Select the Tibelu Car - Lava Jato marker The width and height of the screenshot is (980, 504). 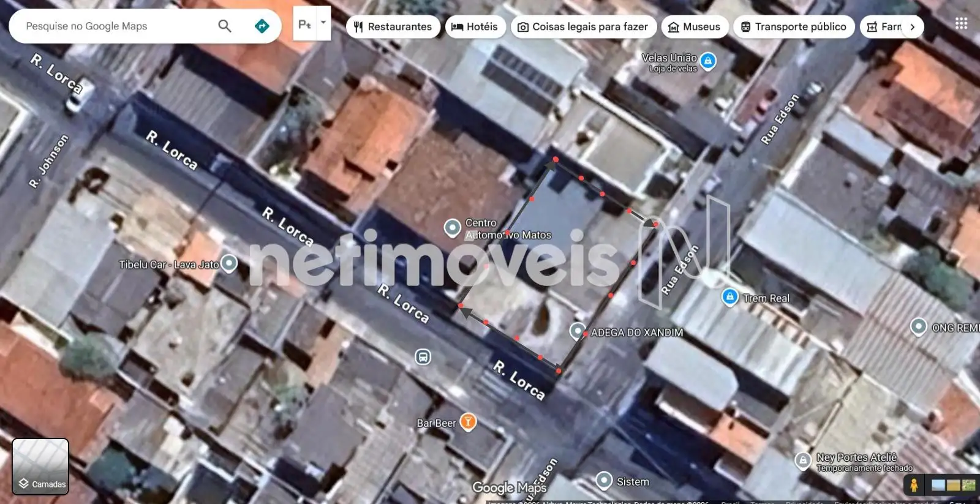coord(229,263)
